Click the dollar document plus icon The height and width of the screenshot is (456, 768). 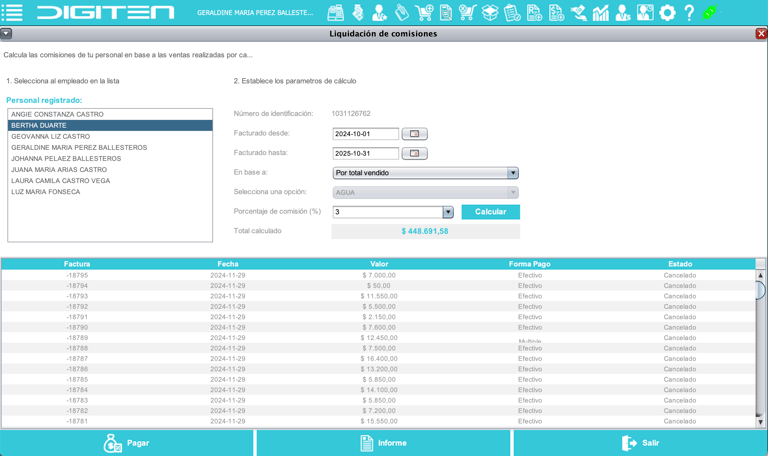tap(556, 13)
